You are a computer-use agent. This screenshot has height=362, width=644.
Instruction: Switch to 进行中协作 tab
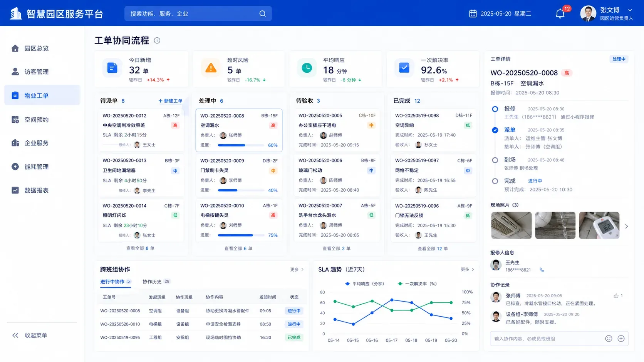coord(116,282)
